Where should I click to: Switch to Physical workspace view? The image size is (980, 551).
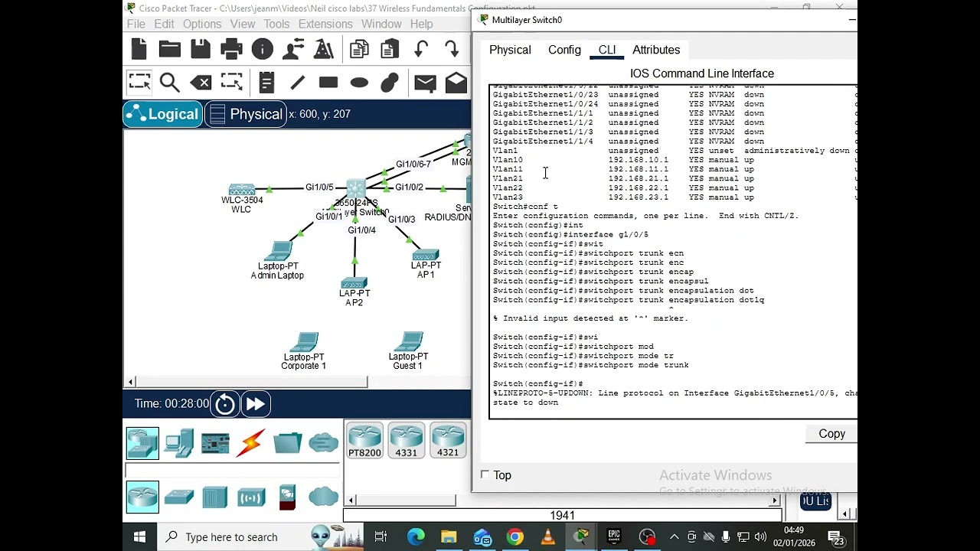click(x=246, y=114)
